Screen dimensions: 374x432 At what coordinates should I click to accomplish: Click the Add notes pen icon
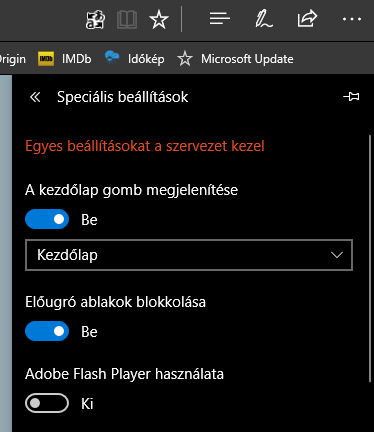coord(263,19)
